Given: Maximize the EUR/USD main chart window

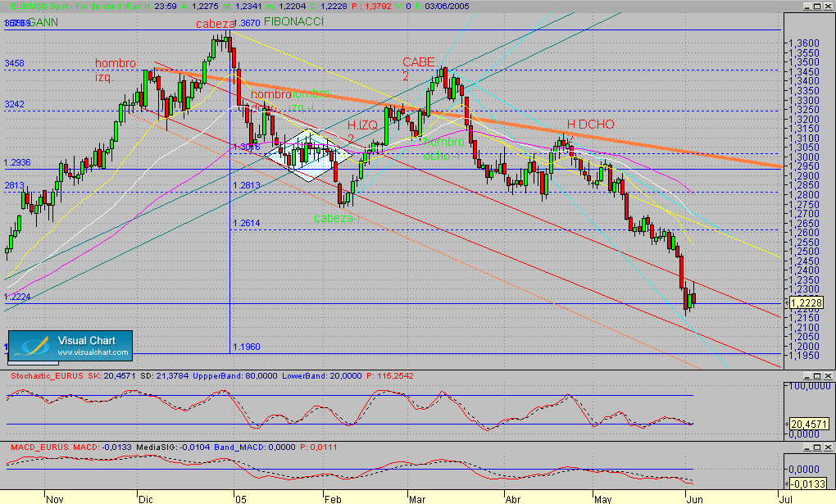Looking at the screenshot, I should coord(818,6).
